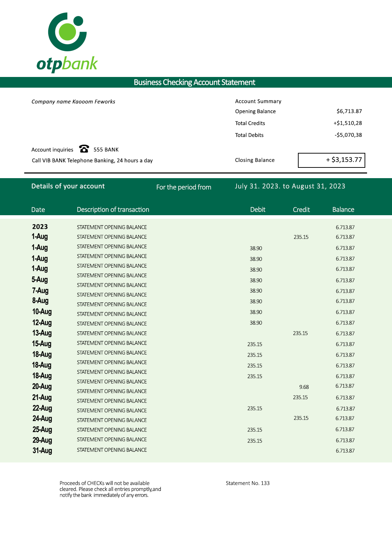Select the Business Checking Account Statement title

[194, 82]
